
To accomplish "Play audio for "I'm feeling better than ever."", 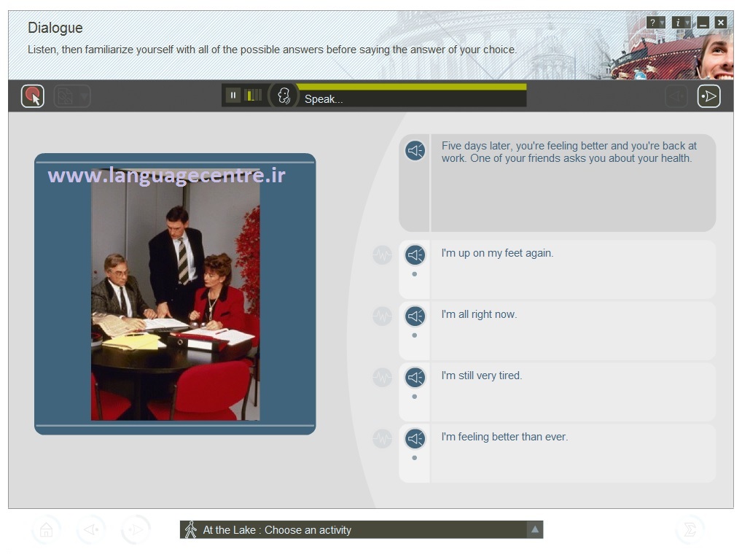I will (415, 438).
